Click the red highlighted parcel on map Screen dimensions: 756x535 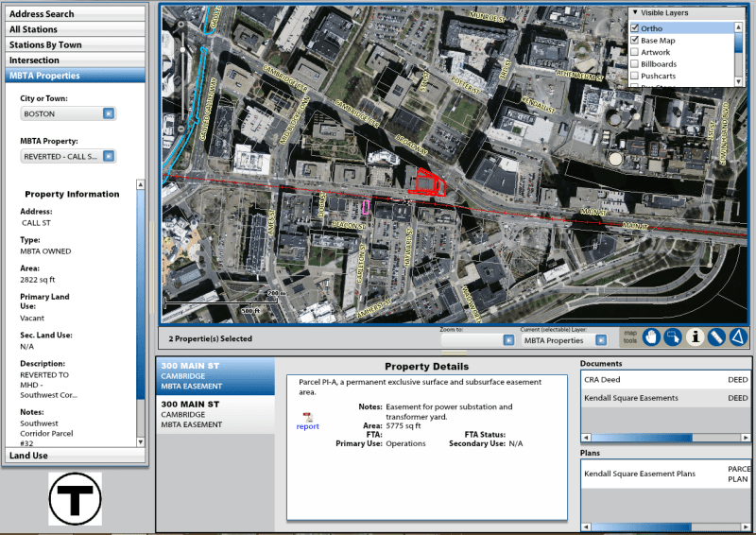(429, 184)
